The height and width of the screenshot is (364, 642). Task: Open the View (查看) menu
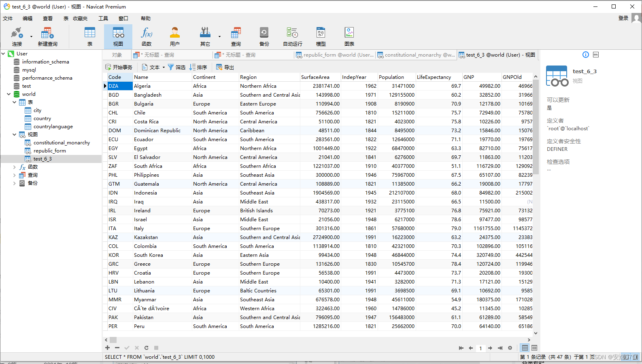pos(48,19)
